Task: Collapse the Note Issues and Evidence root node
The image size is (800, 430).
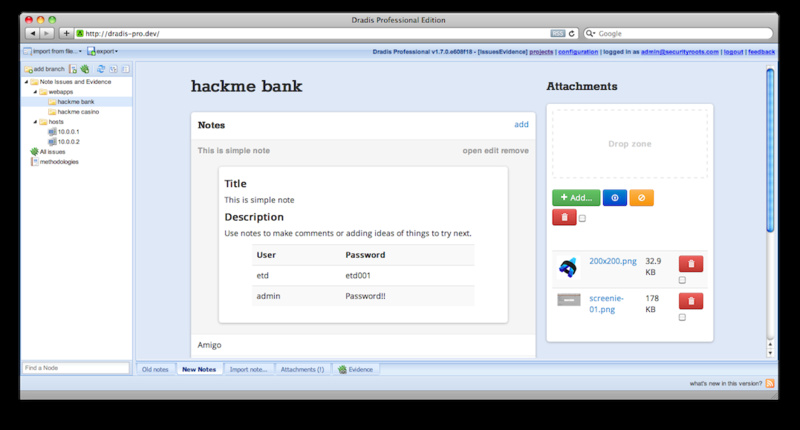Action: [x=26, y=82]
